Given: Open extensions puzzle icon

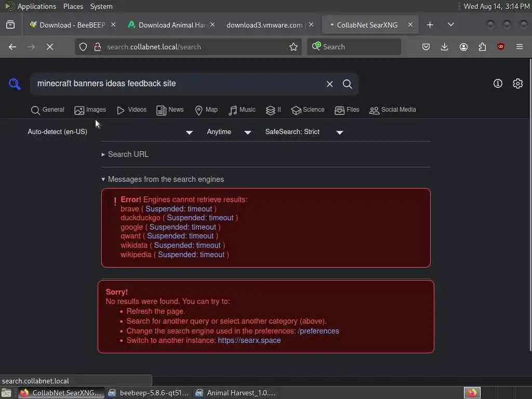Looking at the screenshot, I should pos(482,47).
